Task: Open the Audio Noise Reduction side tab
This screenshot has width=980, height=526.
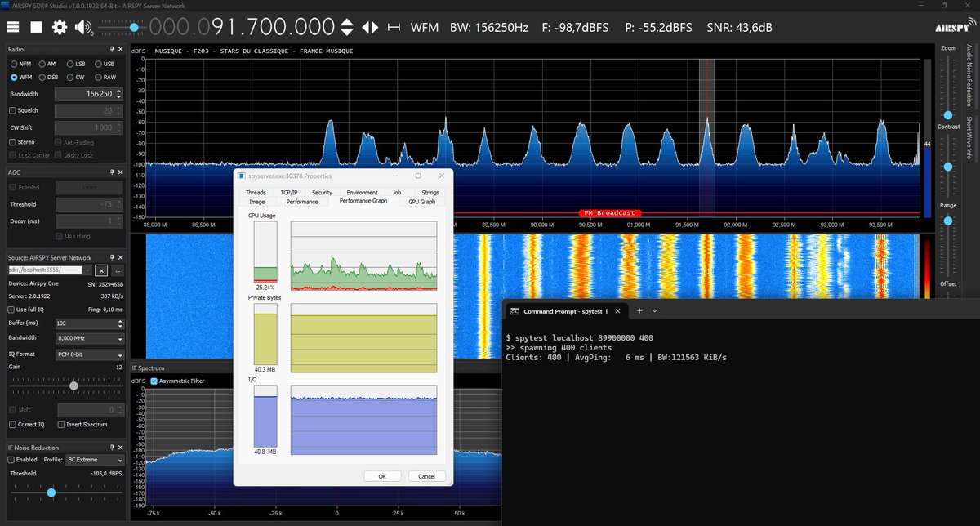Action: [969, 76]
